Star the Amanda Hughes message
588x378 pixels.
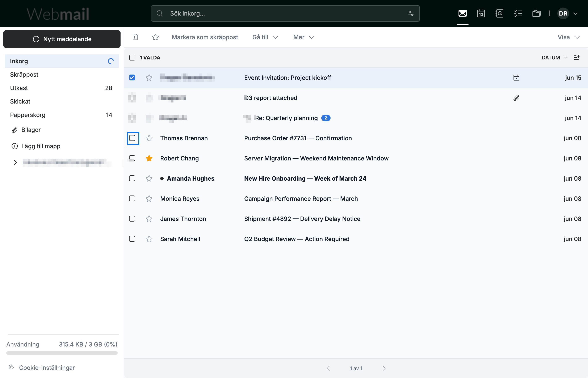click(x=149, y=178)
